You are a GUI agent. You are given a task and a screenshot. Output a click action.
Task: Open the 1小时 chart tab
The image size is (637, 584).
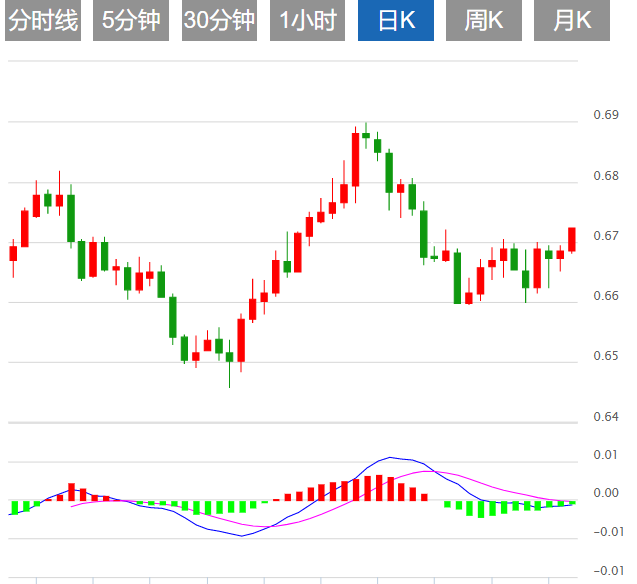(308, 20)
